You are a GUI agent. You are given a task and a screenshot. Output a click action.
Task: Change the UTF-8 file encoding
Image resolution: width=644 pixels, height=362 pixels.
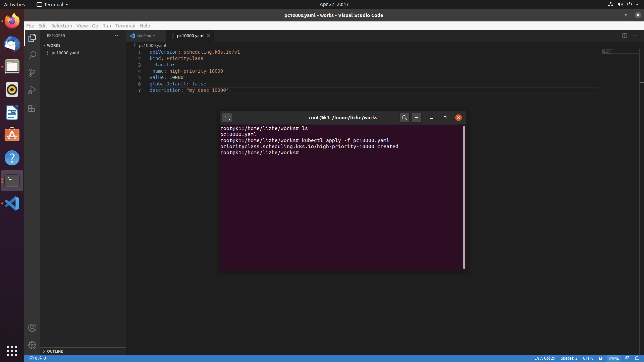[x=588, y=358]
